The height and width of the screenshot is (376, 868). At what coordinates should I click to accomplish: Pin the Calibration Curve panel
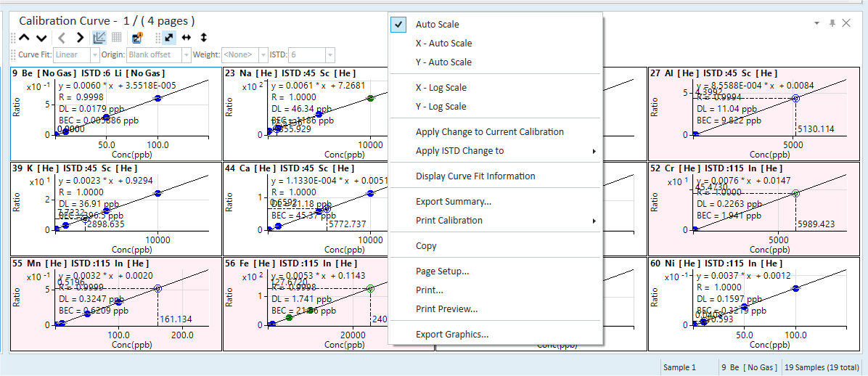(832, 23)
